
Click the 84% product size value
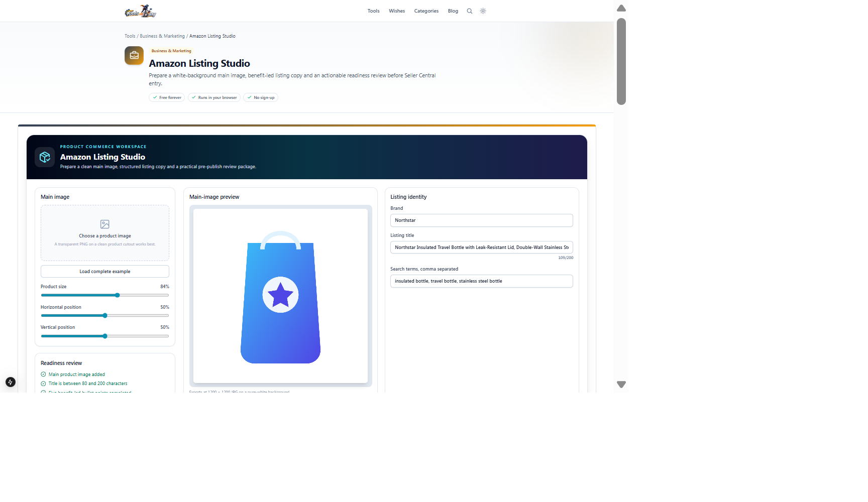[x=165, y=287]
